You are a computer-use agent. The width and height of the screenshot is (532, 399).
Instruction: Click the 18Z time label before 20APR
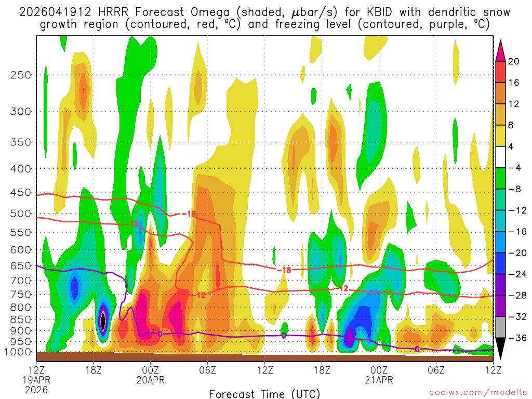pyautogui.click(x=94, y=370)
